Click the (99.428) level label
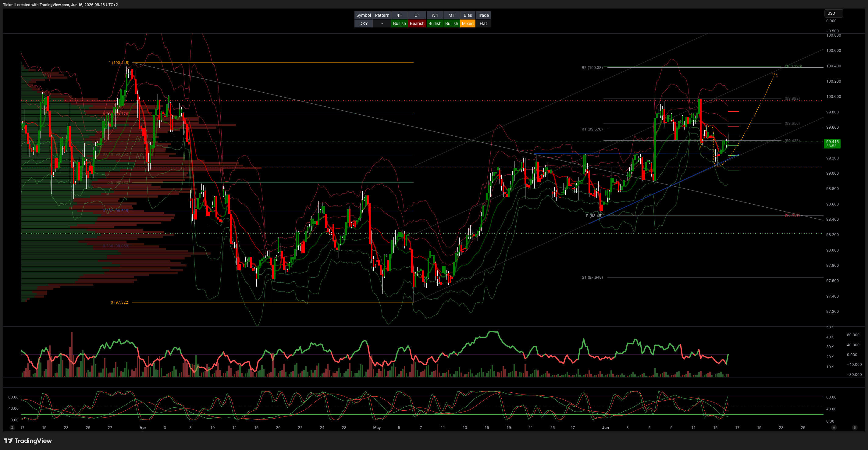The height and width of the screenshot is (450, 868). coord(792,141)
